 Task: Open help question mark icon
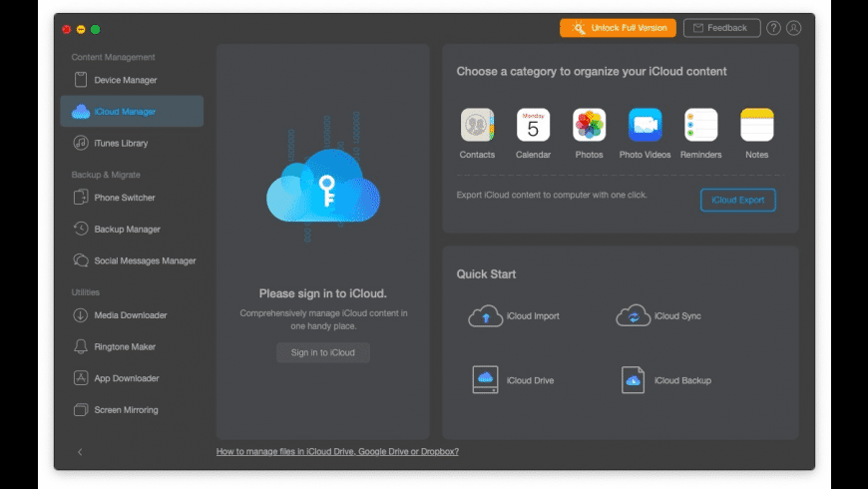pyautogui.click(x=773, y=28)
